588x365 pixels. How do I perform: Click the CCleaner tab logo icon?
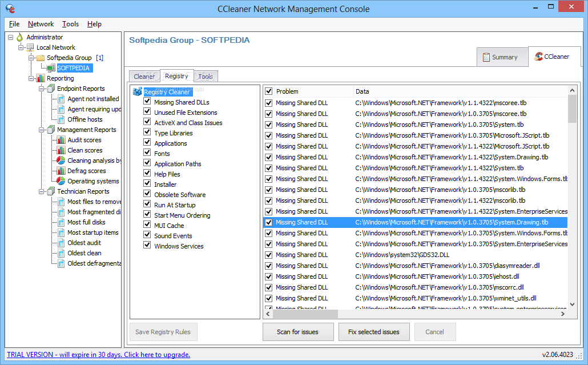tap(539, 57)
